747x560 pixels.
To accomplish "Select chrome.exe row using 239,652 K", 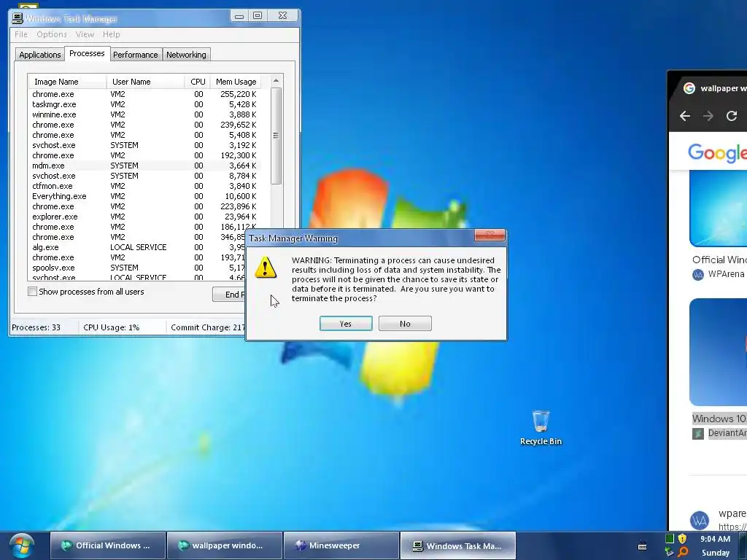I will 144,125.
